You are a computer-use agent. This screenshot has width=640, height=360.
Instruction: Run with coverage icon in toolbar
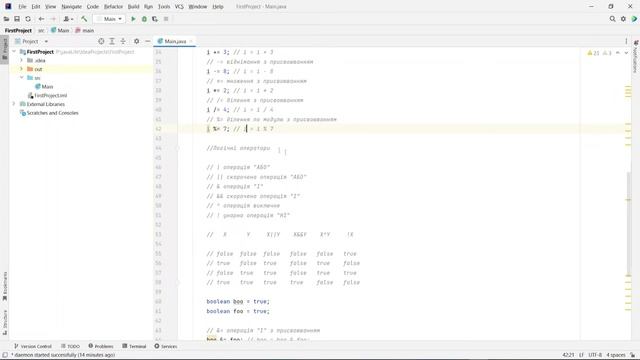pos(155,19)
